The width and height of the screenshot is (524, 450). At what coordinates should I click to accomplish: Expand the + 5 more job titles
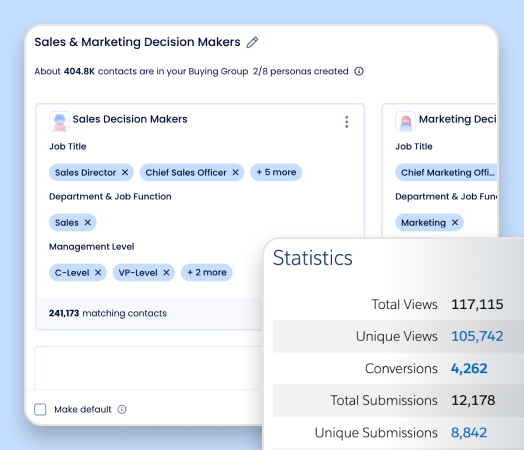click(x=276, y=172)
